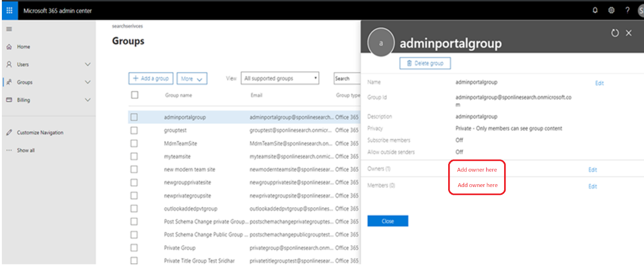
Task: Select Post Schema Change Public Group row
Action: (x=206, y=235)
